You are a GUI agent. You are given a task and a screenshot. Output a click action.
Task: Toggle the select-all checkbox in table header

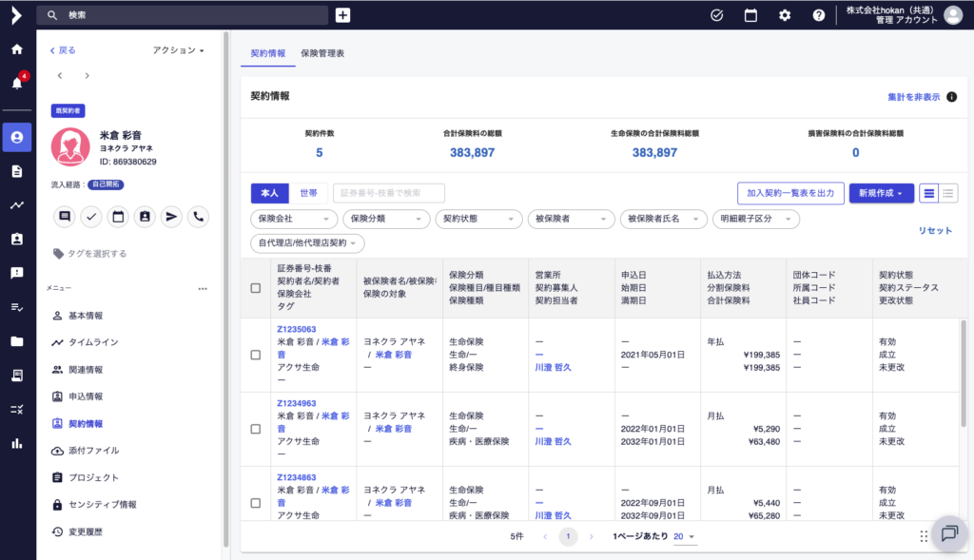(255, 288)
